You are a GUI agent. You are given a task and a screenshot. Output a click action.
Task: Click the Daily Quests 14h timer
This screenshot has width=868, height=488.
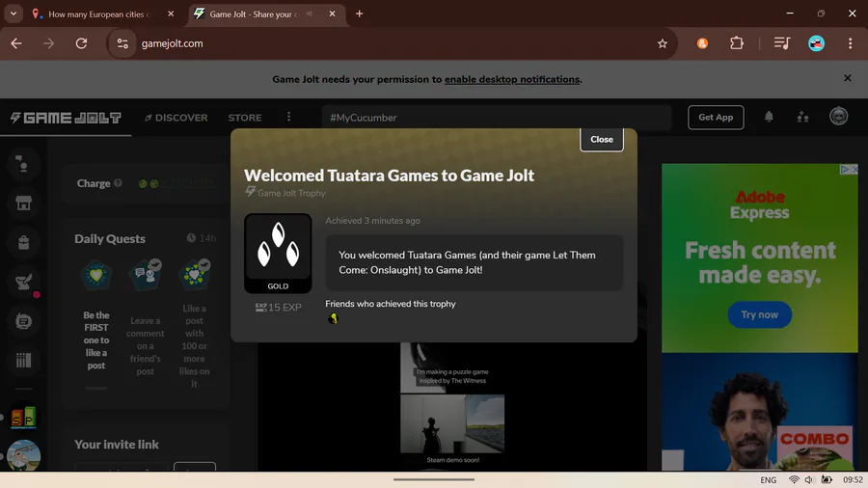(202, 238)
